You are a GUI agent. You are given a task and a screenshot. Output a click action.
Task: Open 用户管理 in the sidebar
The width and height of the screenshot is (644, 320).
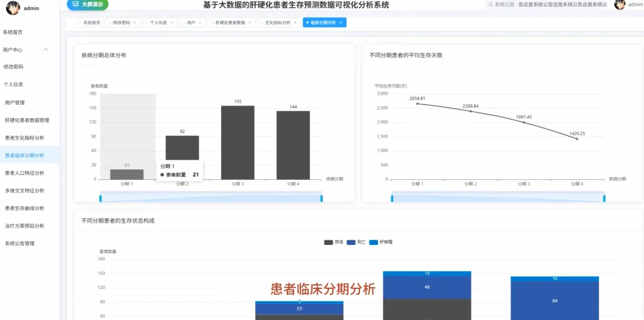point(30,102)
